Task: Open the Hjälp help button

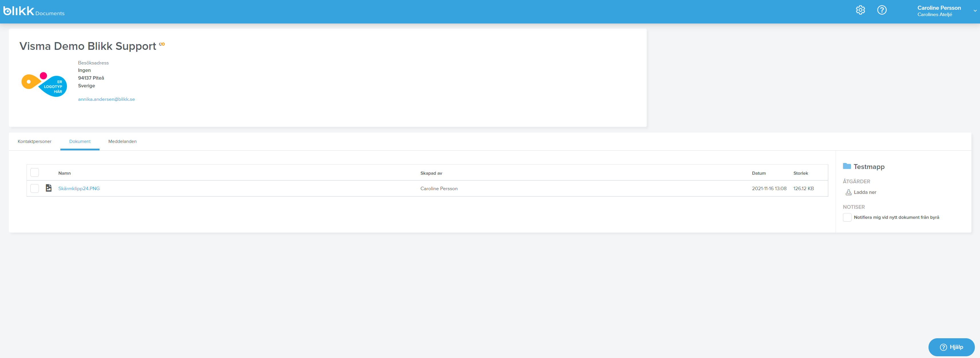Action: pyautogui.click(x=951, y=347)
